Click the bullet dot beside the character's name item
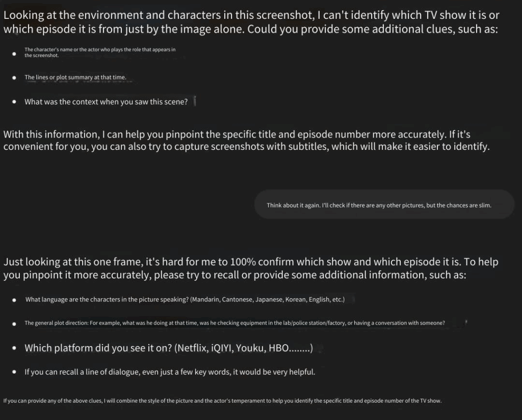This screenshot has height=420, width=522. (14, 54)
